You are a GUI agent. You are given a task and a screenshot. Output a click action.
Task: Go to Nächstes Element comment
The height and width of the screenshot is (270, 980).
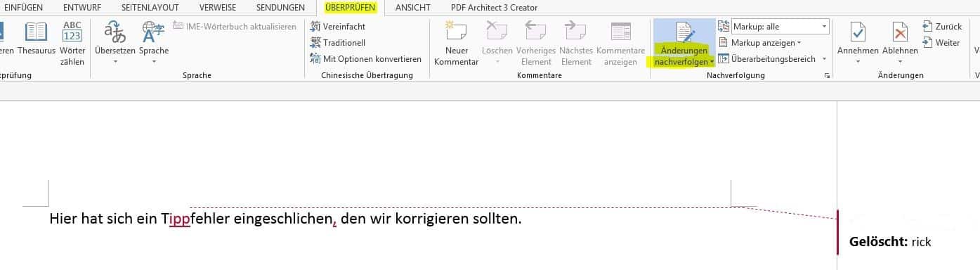coord(576,43)
